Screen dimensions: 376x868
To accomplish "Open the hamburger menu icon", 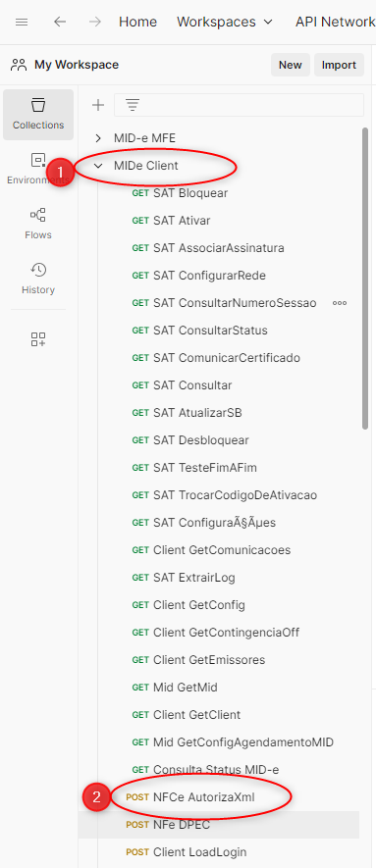I will [22, 23].
